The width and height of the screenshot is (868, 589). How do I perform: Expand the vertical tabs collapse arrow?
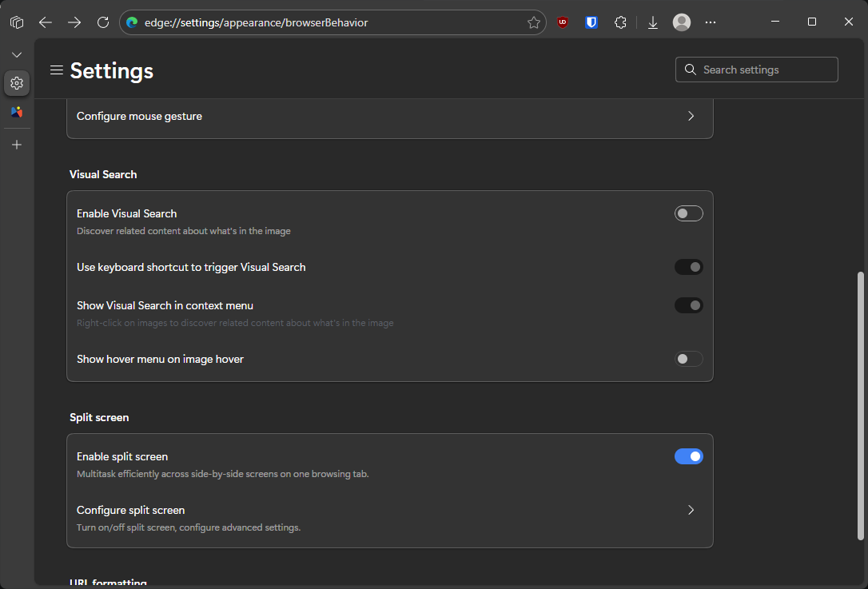point(17,54)
